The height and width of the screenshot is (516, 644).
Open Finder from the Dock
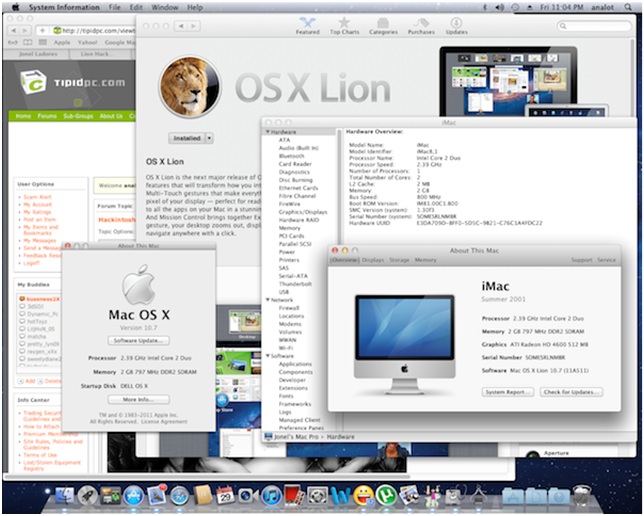click(x=64, y=495)
